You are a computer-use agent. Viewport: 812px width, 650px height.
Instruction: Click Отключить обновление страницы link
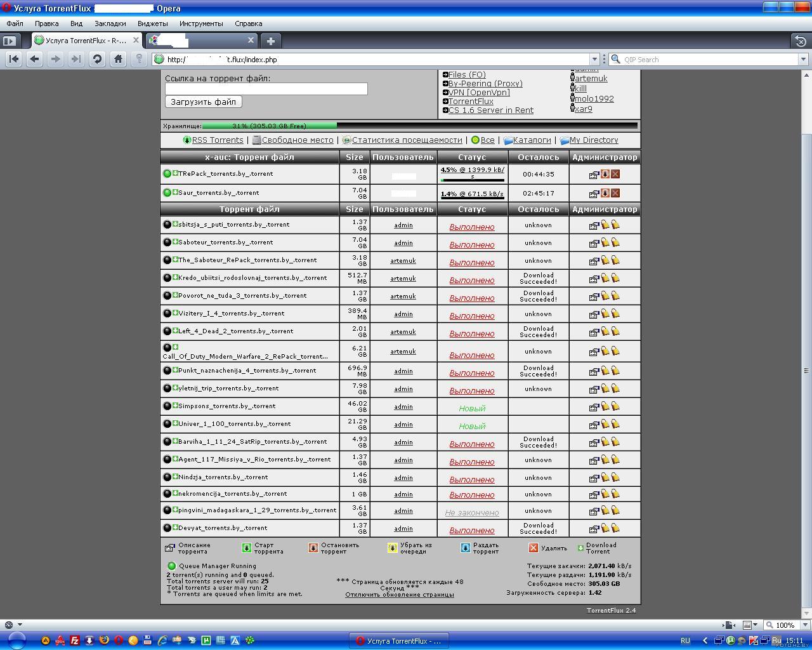(400, 595)
